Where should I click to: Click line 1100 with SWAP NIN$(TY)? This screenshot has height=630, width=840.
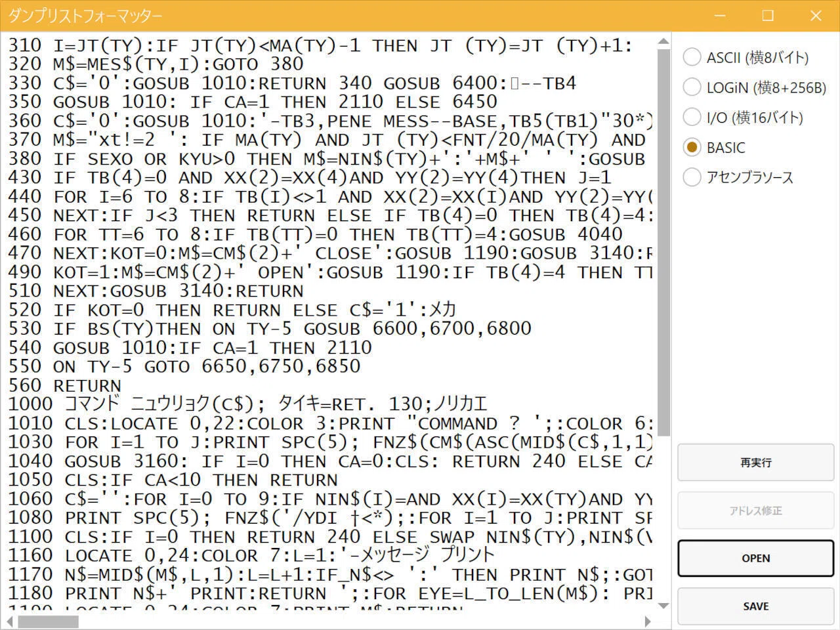point(330,537)
